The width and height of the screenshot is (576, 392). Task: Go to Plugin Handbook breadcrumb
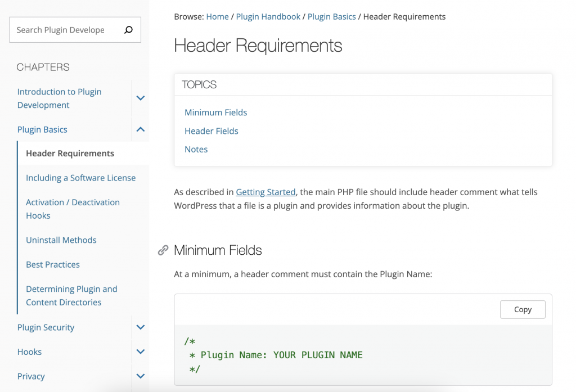point(268,17)
